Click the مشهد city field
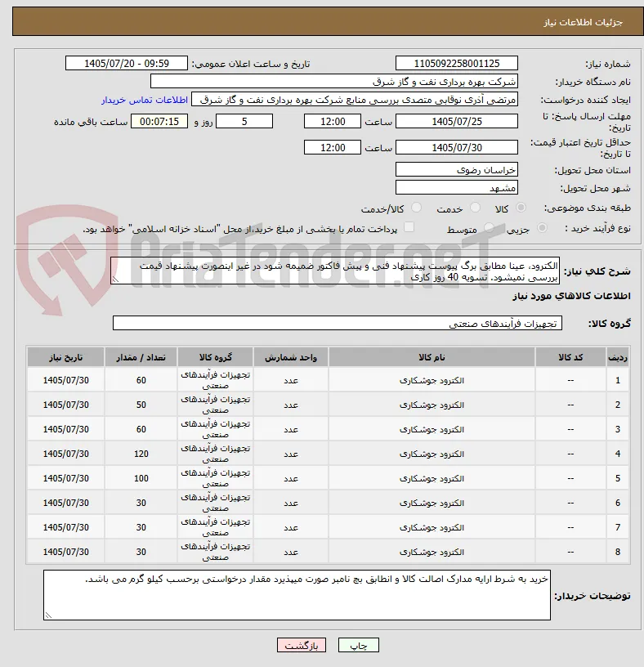 pos(457,188)
